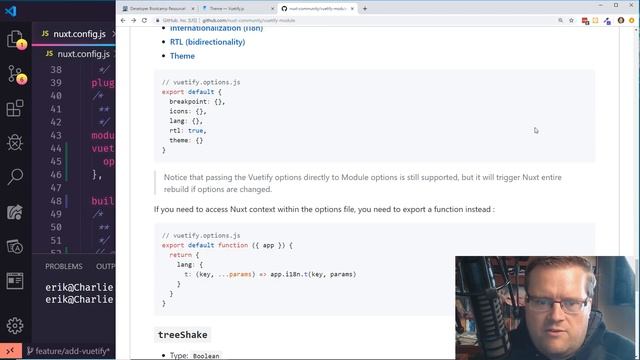Open the yellow browser extension icon
The image size is (640, 360).
pyautogui.click(x=596, y=20)
